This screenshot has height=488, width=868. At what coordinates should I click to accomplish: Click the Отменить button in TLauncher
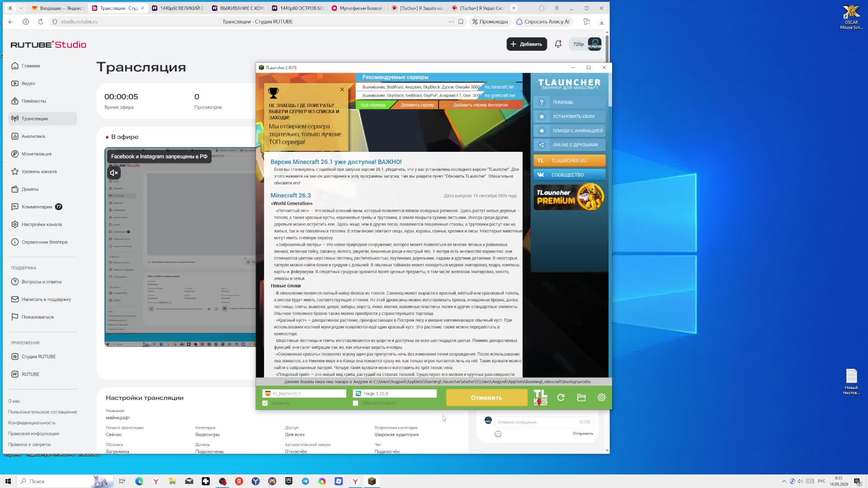pos(486,398)
